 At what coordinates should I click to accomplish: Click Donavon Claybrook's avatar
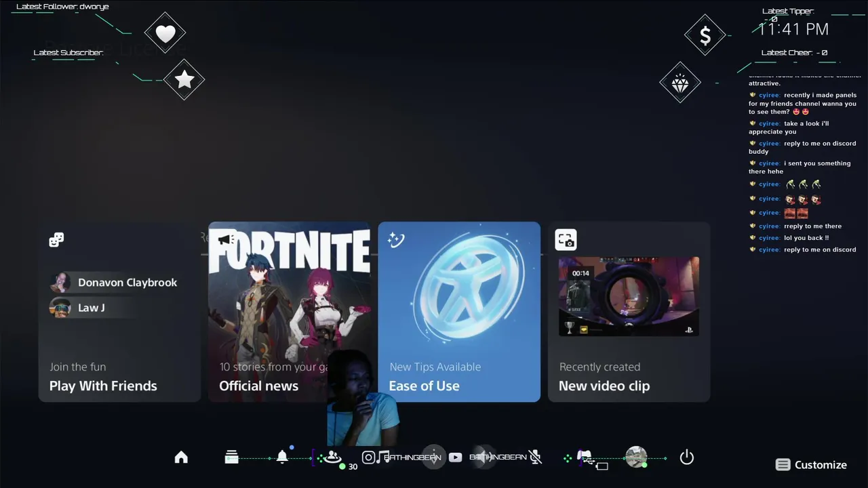(x=60, y=283)
